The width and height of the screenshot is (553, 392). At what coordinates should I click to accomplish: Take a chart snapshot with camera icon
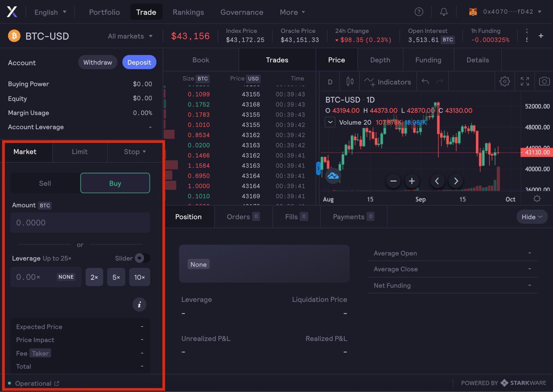click(x=544, y=81)
